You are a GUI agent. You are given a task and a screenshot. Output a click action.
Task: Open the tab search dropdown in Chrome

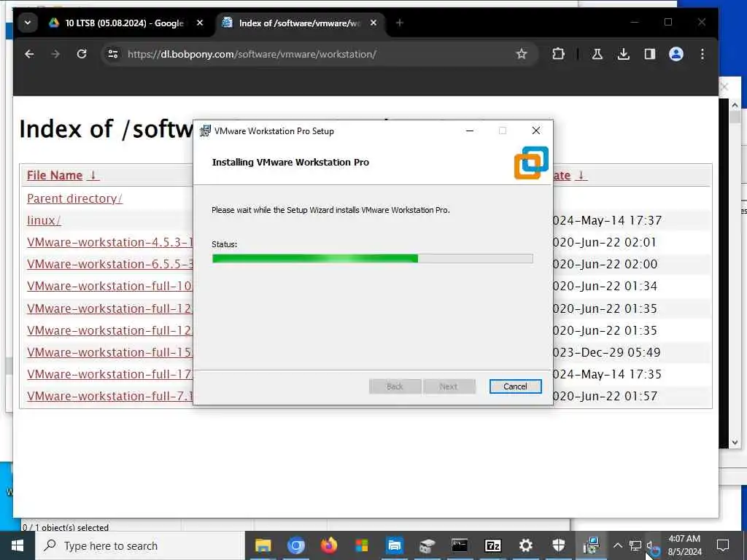click(28, 23)
